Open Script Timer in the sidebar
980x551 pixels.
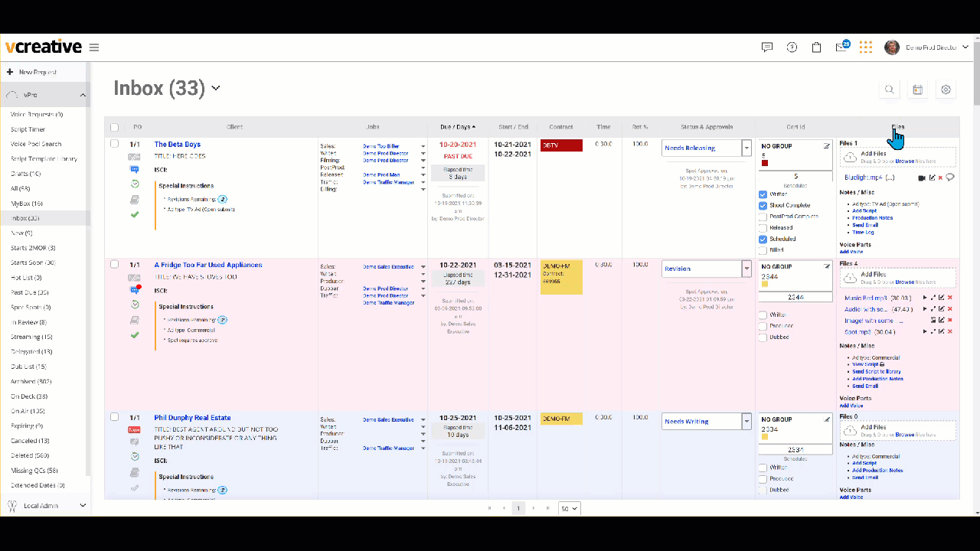28,129
